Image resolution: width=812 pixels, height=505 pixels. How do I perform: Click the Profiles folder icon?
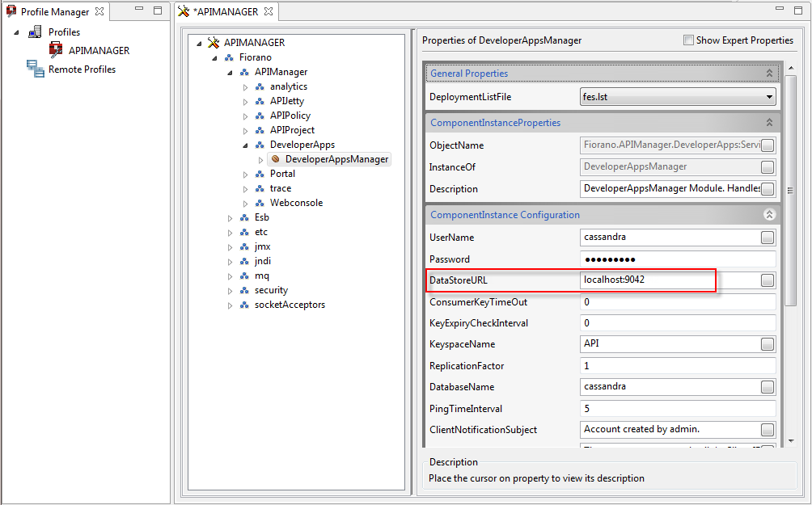pyautogui.click(x=36, y=32)
